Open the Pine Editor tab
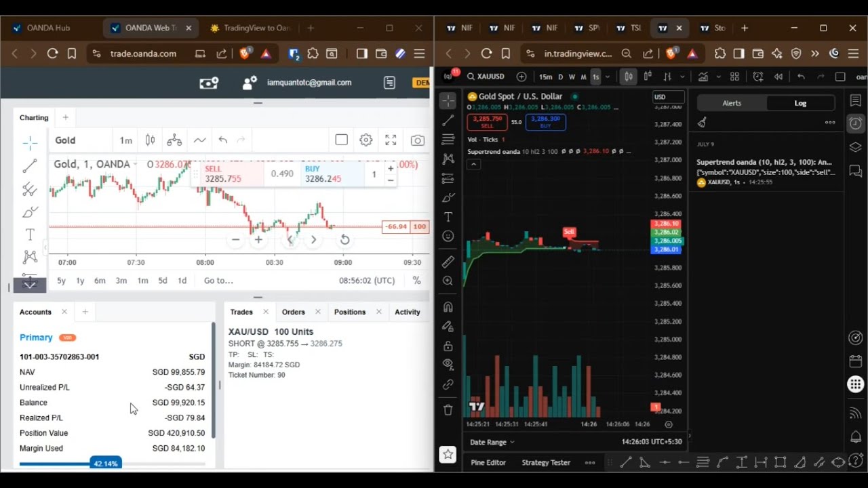The height and width of the screenshot is (488, 868). (488, 462)
